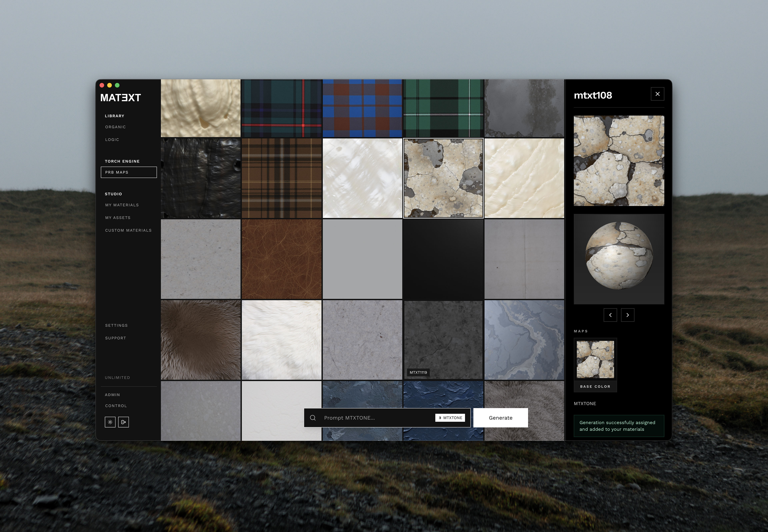Viewport: 768px width, 532px height.
Task: Click the MTXTONE model selector tag
Action: 450,418
